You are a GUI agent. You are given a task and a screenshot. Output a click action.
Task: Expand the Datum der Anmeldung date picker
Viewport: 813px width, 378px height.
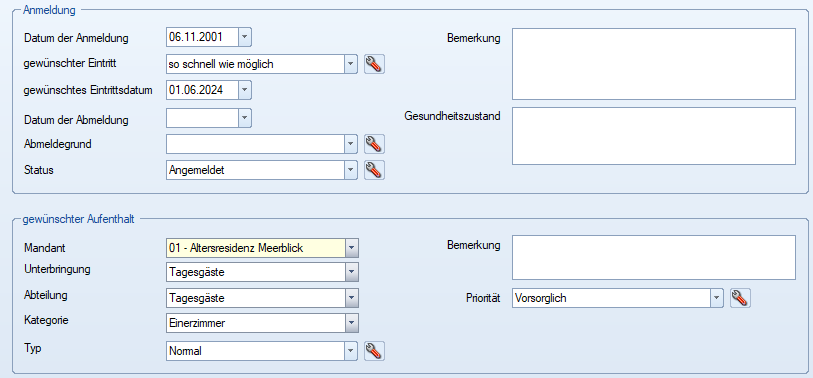pos(245,37)
